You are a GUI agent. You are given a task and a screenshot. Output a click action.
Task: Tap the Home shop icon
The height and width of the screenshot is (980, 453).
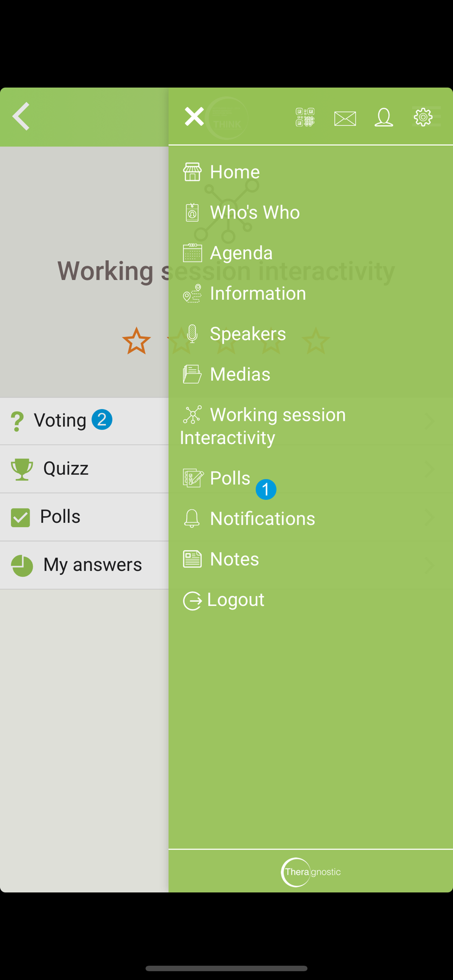pos(192,172)
